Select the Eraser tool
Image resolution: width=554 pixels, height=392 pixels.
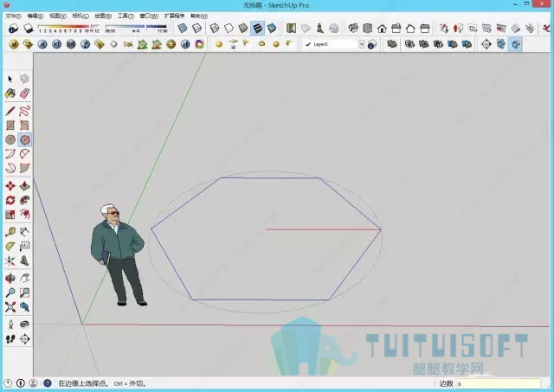tap(24, 93)
